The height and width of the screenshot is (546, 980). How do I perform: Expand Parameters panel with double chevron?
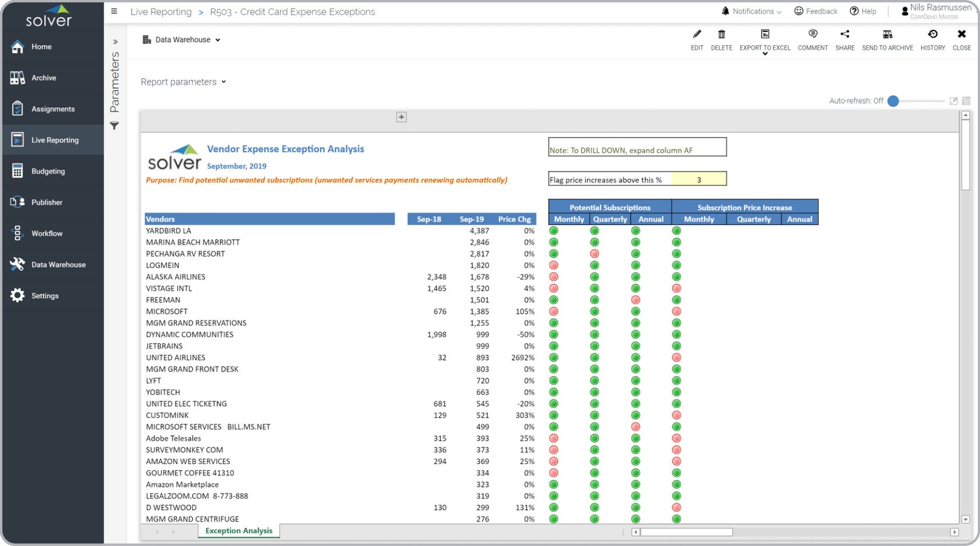click(115, 42)
